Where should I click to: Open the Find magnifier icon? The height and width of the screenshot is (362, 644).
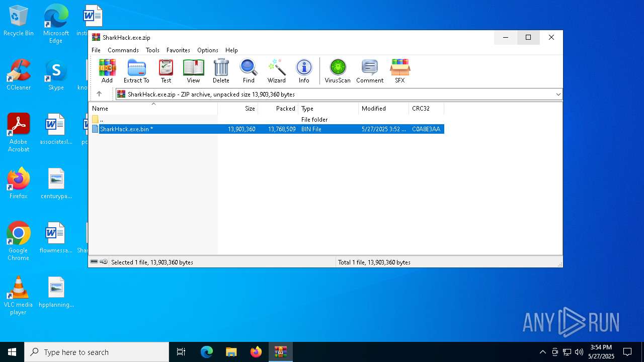249,71
